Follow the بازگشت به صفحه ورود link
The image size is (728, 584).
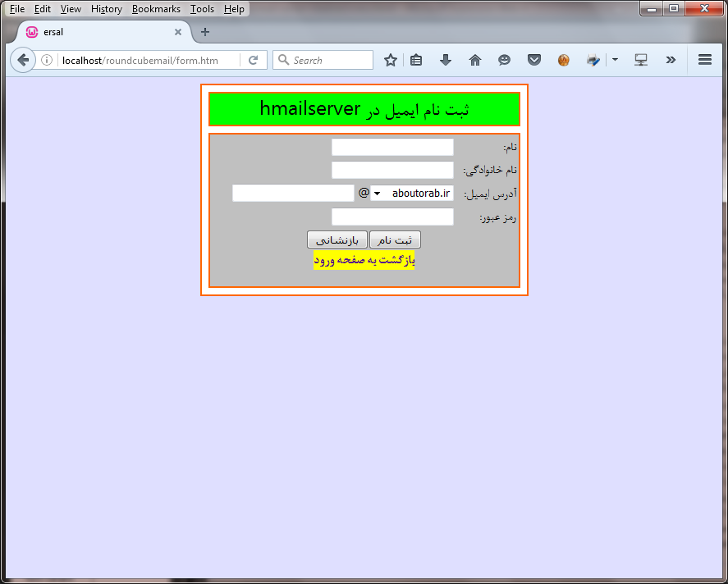[x=364, y=260]
